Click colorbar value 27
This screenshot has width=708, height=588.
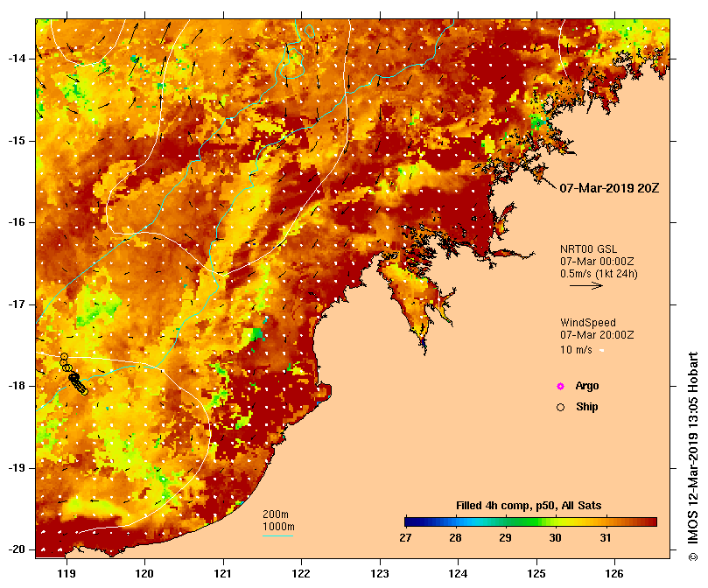pos(405,538)
